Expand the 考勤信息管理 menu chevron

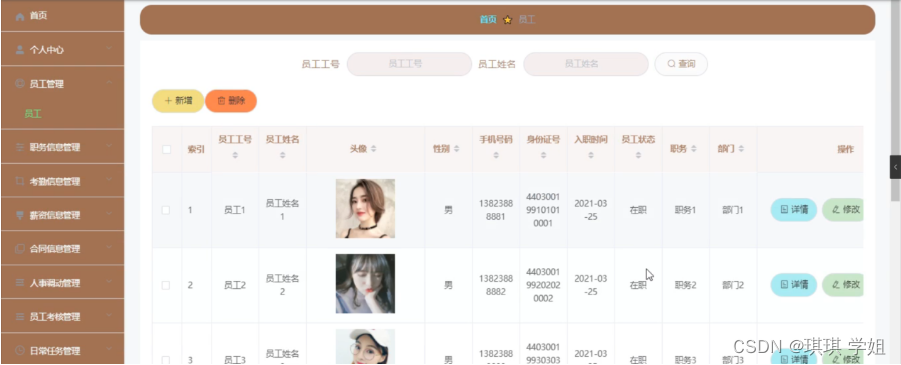point(109,181)
